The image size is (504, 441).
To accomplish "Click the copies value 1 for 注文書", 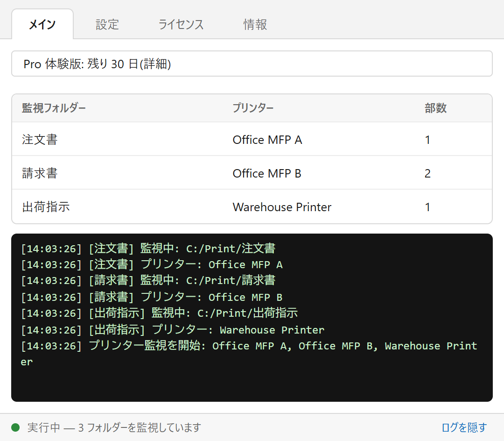I will [427, 140].
